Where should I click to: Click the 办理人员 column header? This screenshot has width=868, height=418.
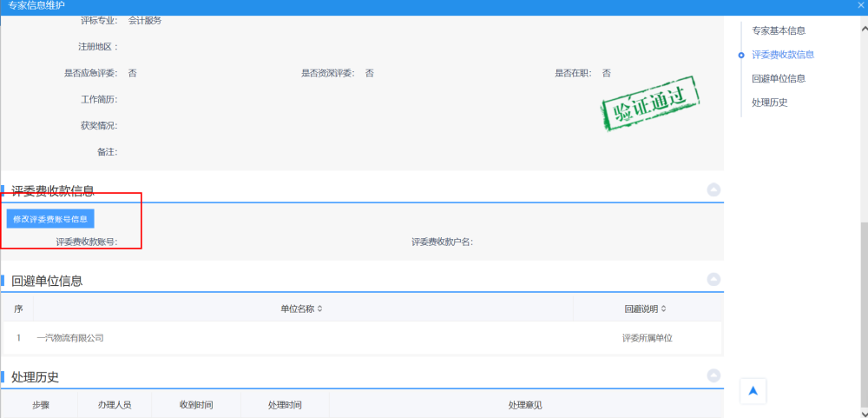(114, 406)
